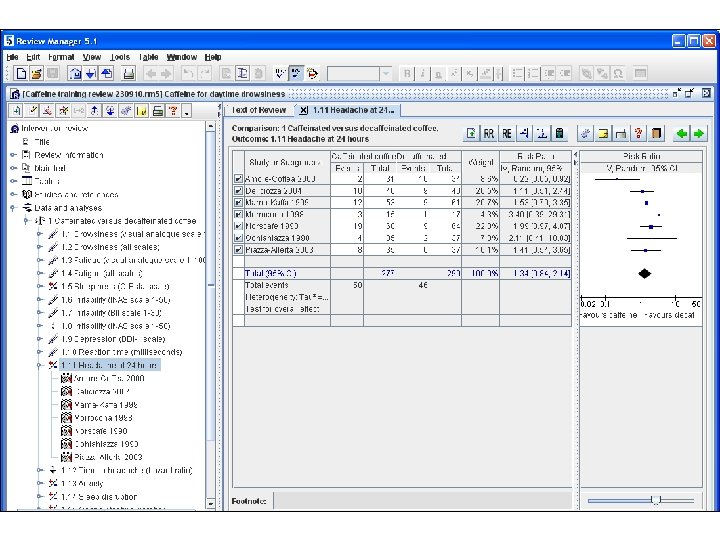
Task: Select Amore-Coffea 2000 in the outline tree
Action: (109, 378)
